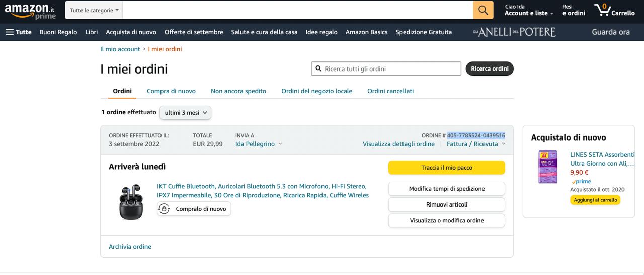Click the Amazon.it prime logo

30,11
